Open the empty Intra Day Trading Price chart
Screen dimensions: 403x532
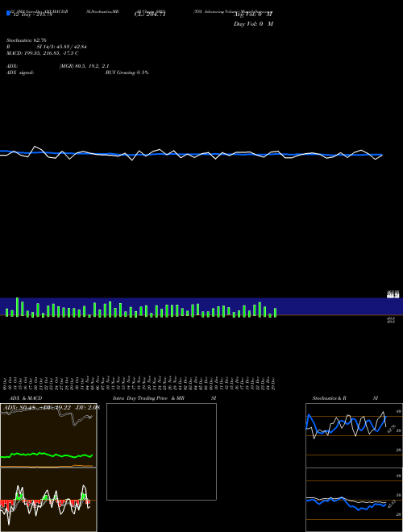(161, 451)
